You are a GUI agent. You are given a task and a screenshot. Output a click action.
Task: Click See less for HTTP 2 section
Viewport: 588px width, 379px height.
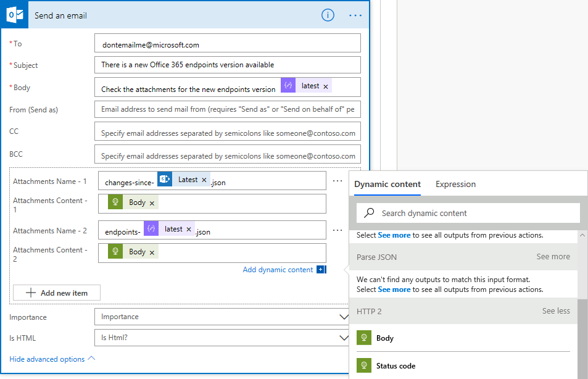pyautogui.click(x=556, y=311)
